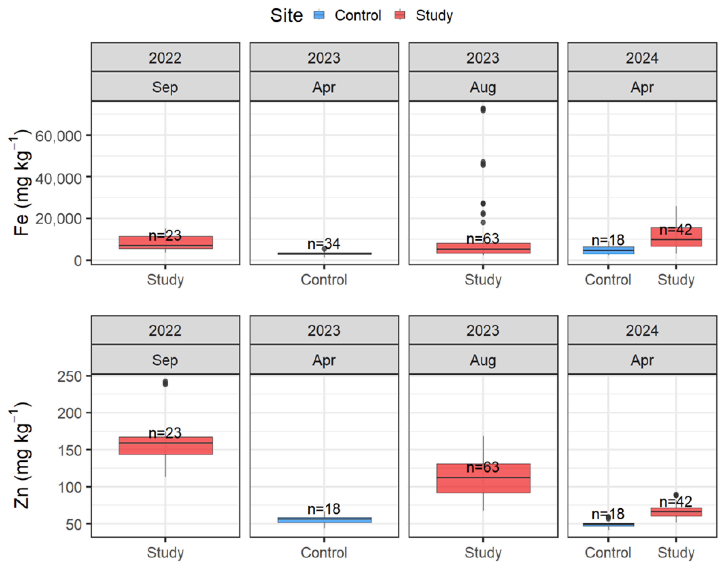This screenshot has height=569, width=728.
Task: Click the Zn Study outlier point in Apr 2024
Action: (676, 495)
